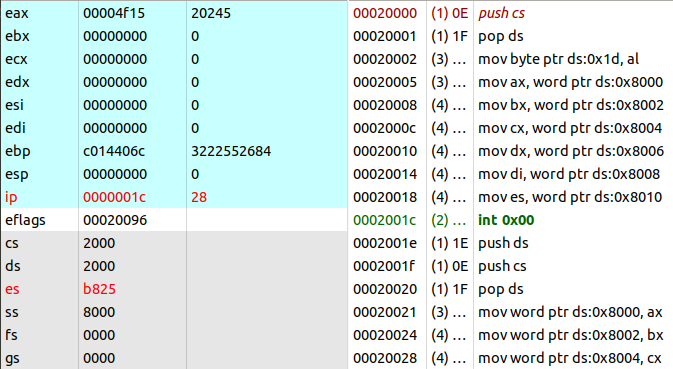Click es segment value b825

click(x=99, y=289)
